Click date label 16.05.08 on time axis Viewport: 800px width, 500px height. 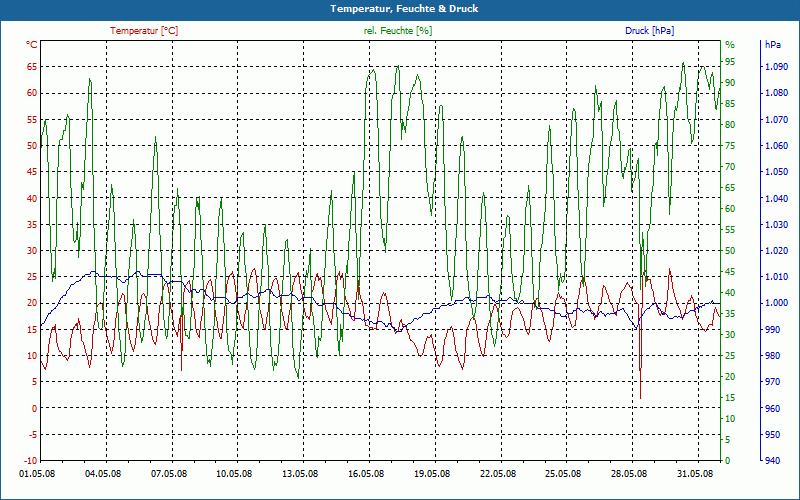[366, 473]
